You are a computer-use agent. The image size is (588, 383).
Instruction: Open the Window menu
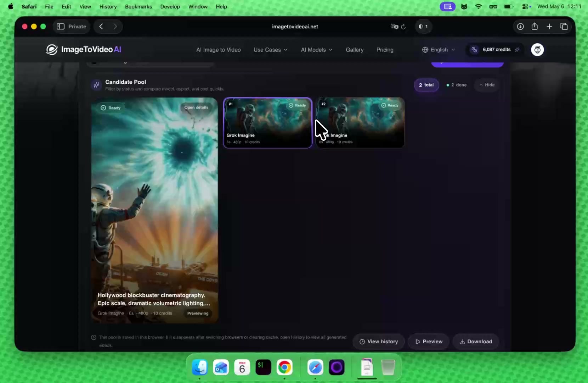click(198, 6)
